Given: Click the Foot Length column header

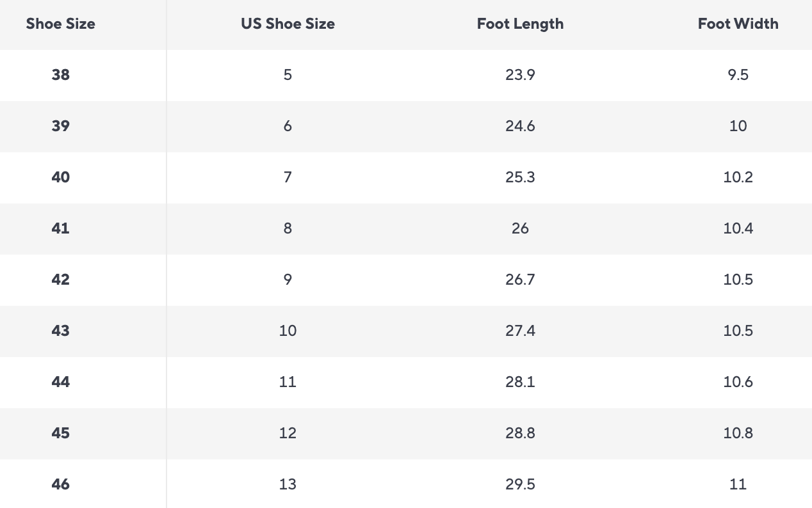Looking at the screenshot, I should (520, 24).
